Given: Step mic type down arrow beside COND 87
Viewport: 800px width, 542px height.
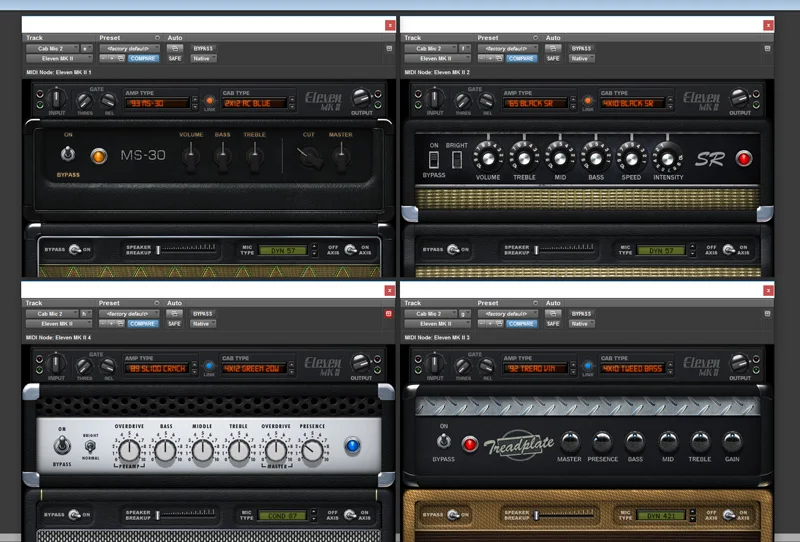Looking at the screenshot, I should 314,519.
